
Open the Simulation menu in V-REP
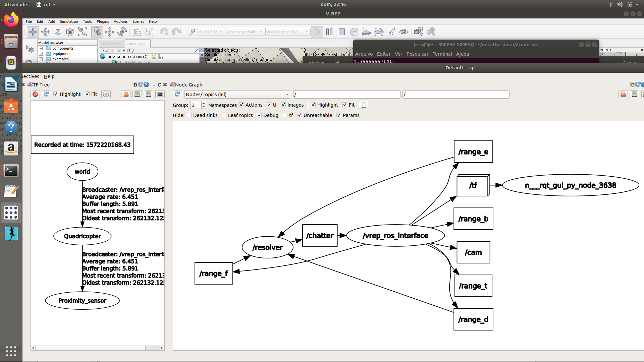(69, 21)
